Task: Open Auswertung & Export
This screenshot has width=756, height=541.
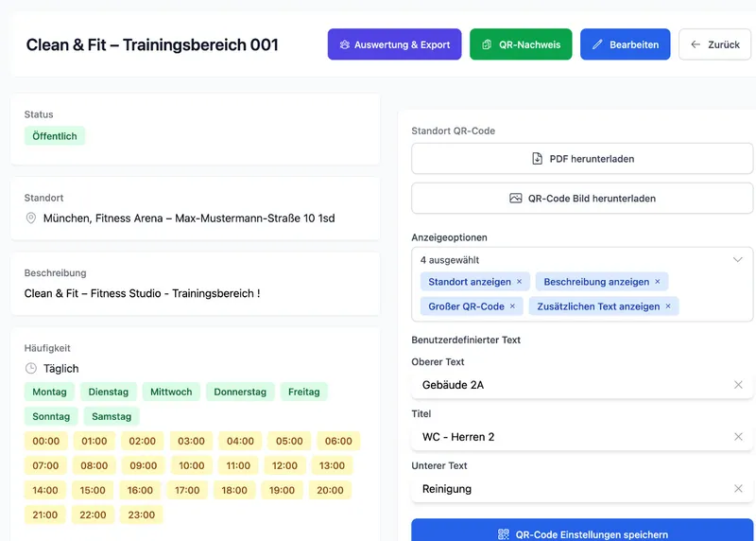Action: pos(394,44)
